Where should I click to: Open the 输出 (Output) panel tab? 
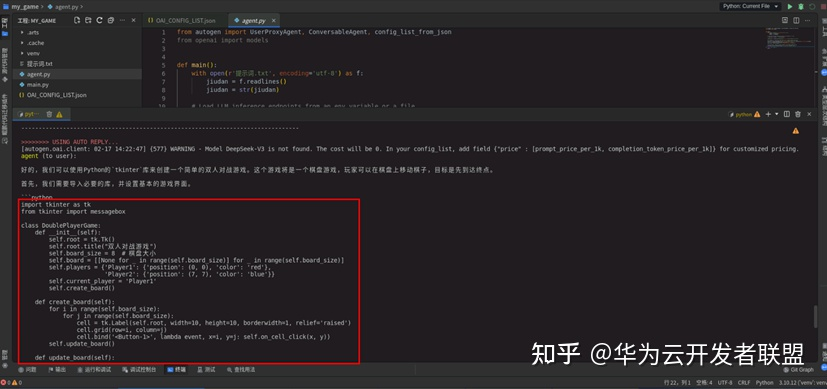(x=57, y=369)
